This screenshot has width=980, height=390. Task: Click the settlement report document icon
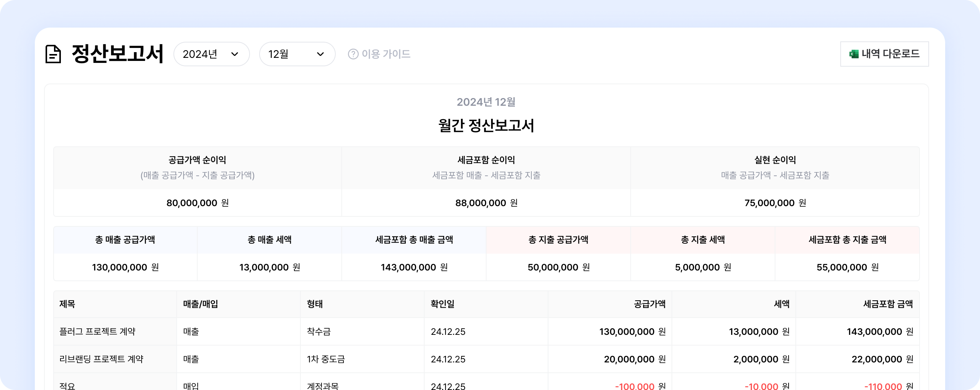click(53, 54)
